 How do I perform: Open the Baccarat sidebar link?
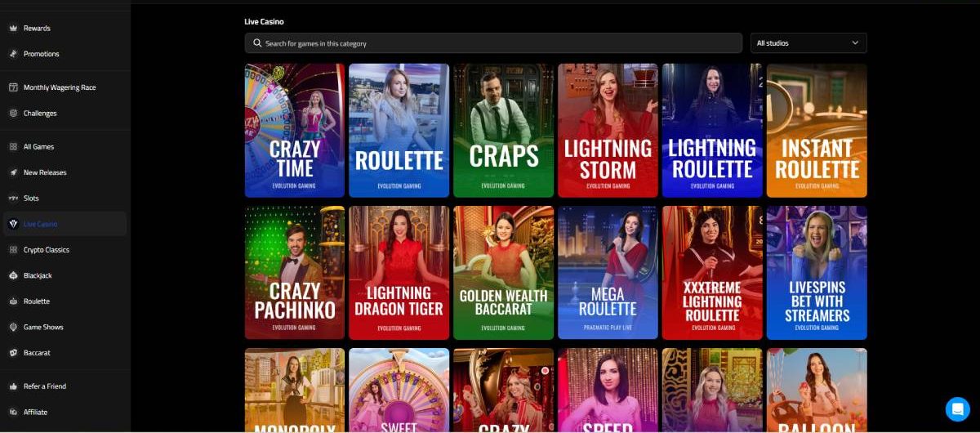click(37, 353)
